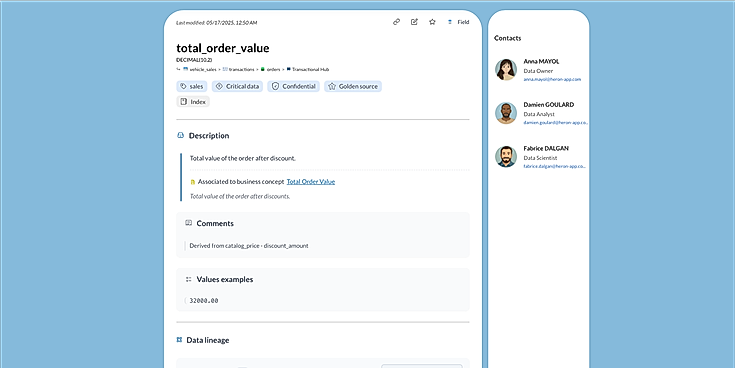This screenshot has height=368, width=735.
Task: Click the Contacts heading
Action: [508, 38]
